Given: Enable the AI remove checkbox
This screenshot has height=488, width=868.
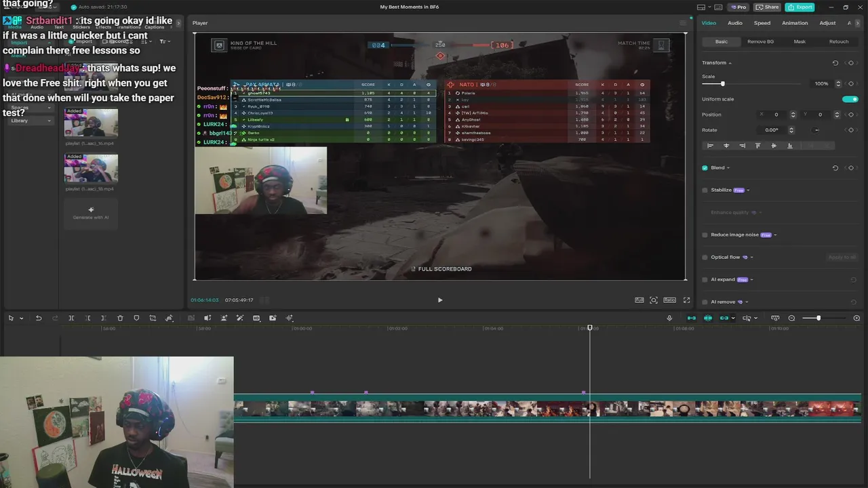Looking at the screenshot, I should (x=705, y=302).
